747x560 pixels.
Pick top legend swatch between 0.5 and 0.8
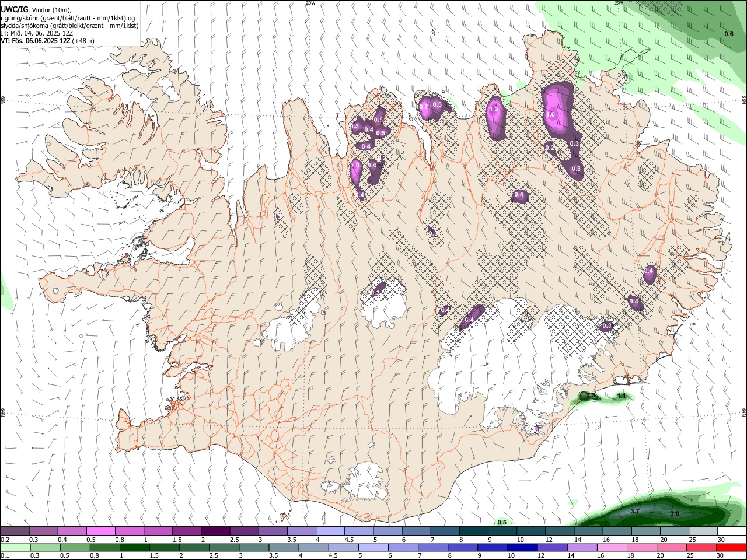[x=101, y=531]
